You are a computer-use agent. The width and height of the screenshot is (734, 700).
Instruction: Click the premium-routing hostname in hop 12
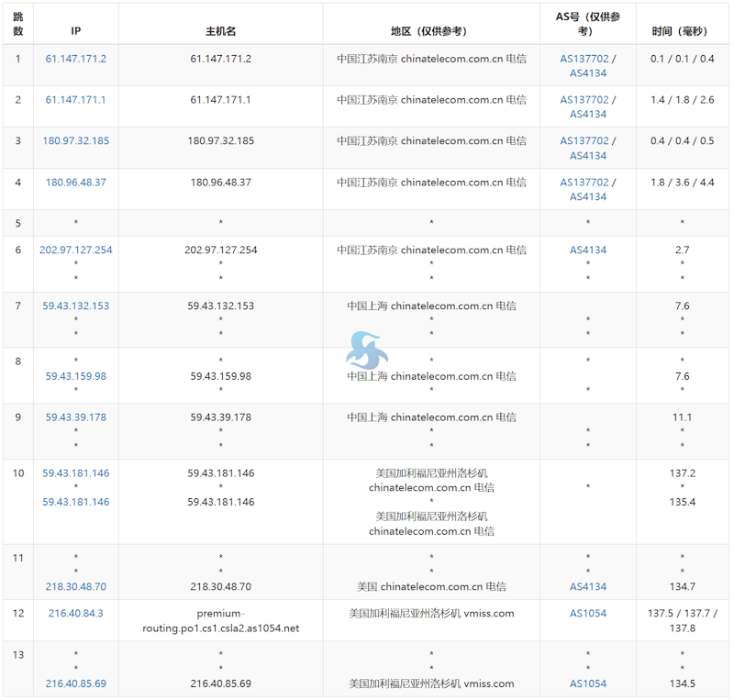point(221,621)
